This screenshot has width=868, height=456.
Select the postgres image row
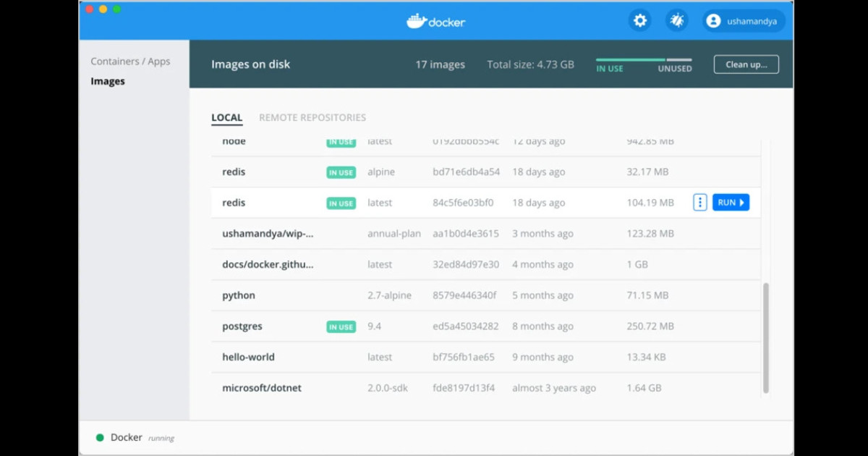[x=486, y=326]
